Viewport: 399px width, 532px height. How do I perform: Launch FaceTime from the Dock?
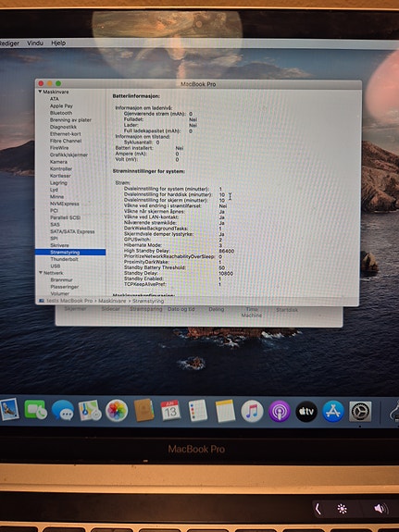tap(35, 410)
